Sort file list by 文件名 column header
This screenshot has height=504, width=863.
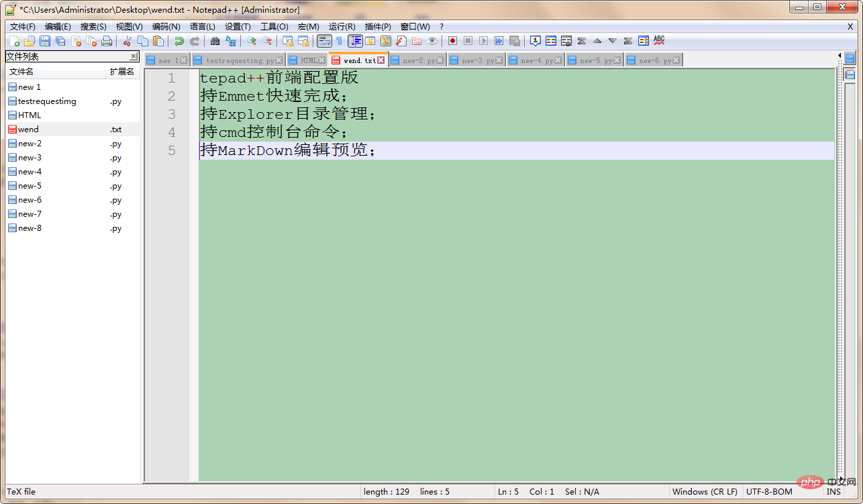(x=56, y=72)
